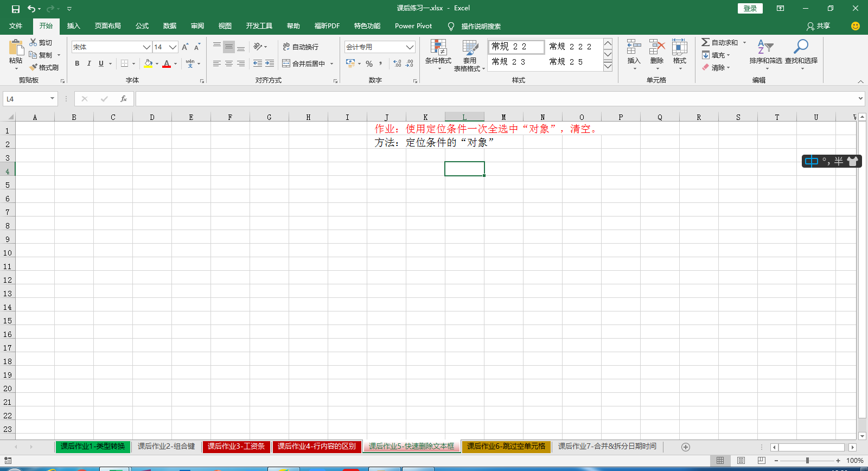Screen dimensions: 868x471
Task: Decrease the cell indent
Action: pyautogui.click(x=258, y=63)
